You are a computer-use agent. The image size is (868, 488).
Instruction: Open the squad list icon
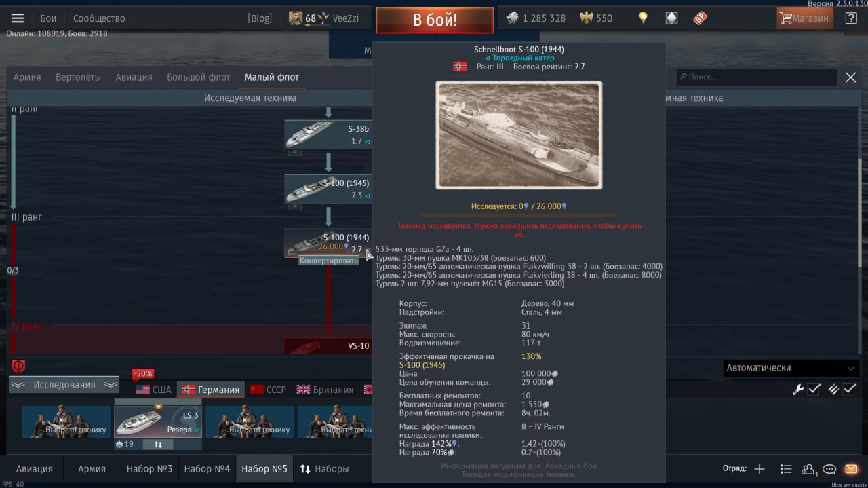tap(786, 469)
